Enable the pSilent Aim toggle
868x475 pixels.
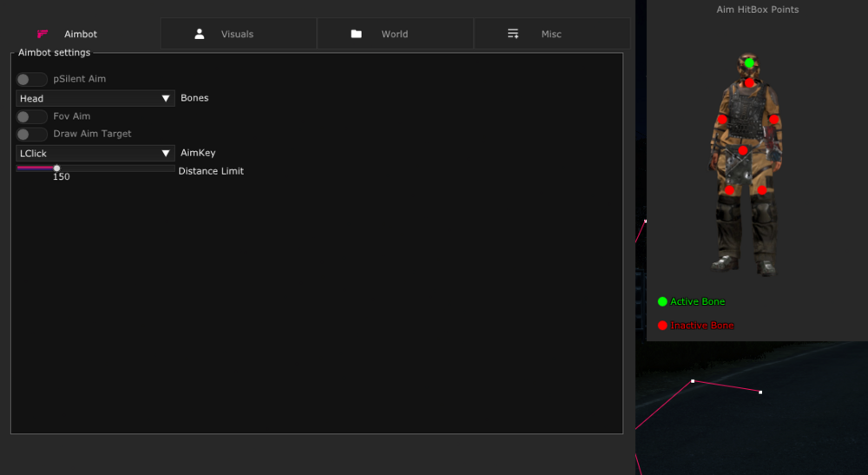pos(31,79)
